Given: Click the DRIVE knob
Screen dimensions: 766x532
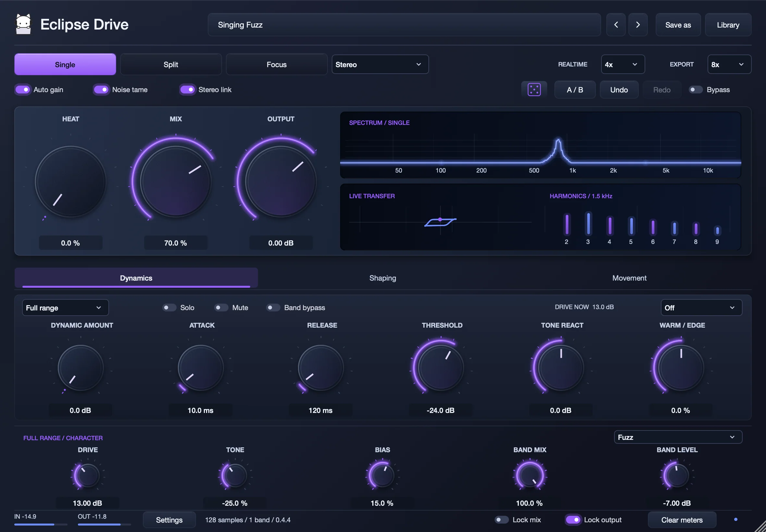Looking at the screenshot, I should click(88, 475).
